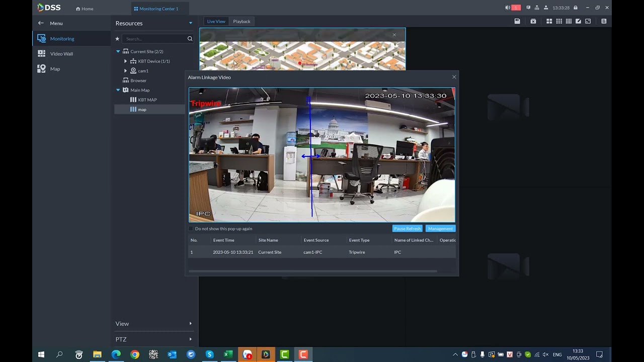Image resolution: width=644 pixels, height=362 pixels.
Task: Click the alarm sound speaker icon
Action: [507, 8]
